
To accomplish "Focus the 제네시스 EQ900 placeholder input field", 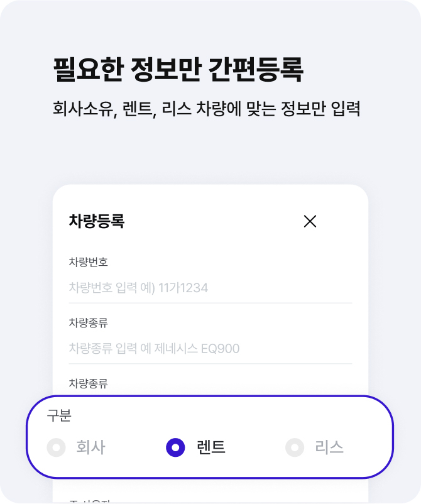I will 210,348.
